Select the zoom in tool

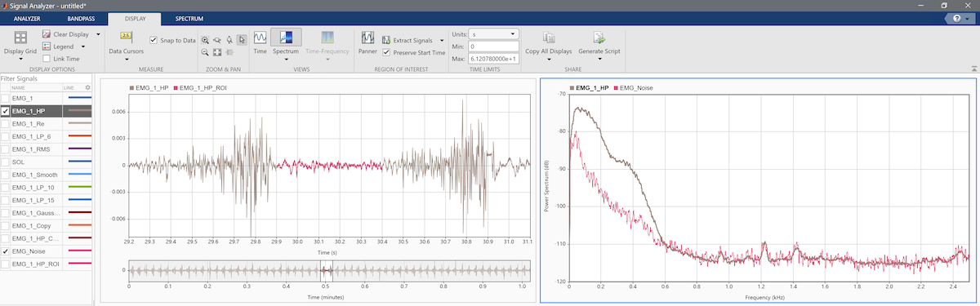click(x=205, y=39)
